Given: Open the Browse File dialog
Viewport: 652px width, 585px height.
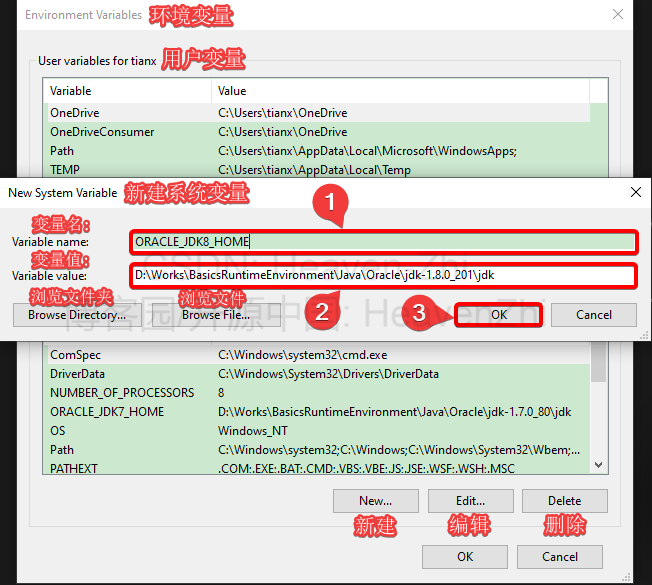Looking at the screenshot, I should tap(216, 315).
